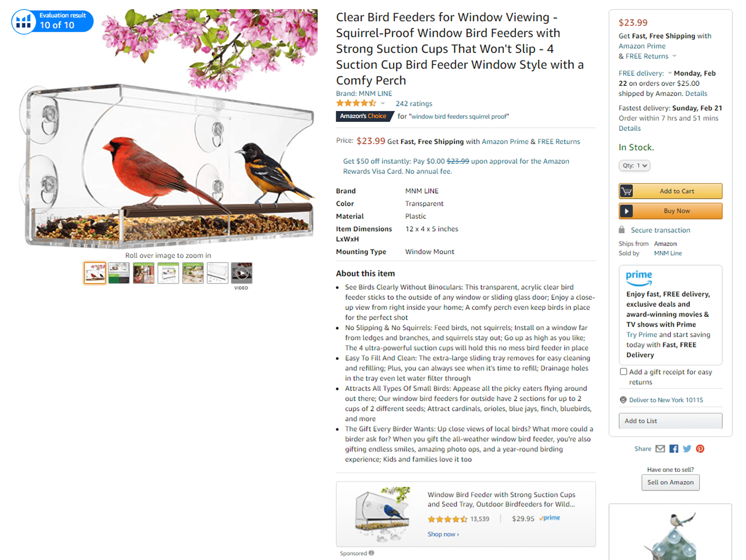
Task: Click the location pin delivery icon
Action: (623, 400)
